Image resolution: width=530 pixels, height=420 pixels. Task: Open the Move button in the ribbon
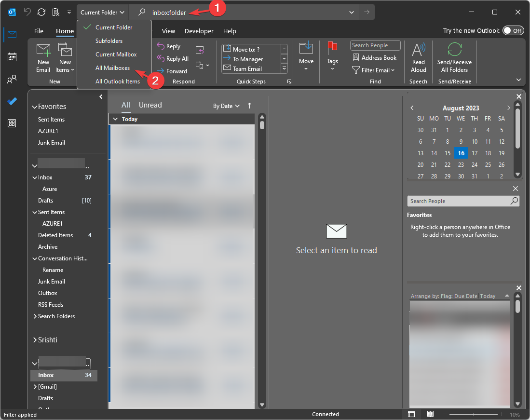tap(306, 56)
